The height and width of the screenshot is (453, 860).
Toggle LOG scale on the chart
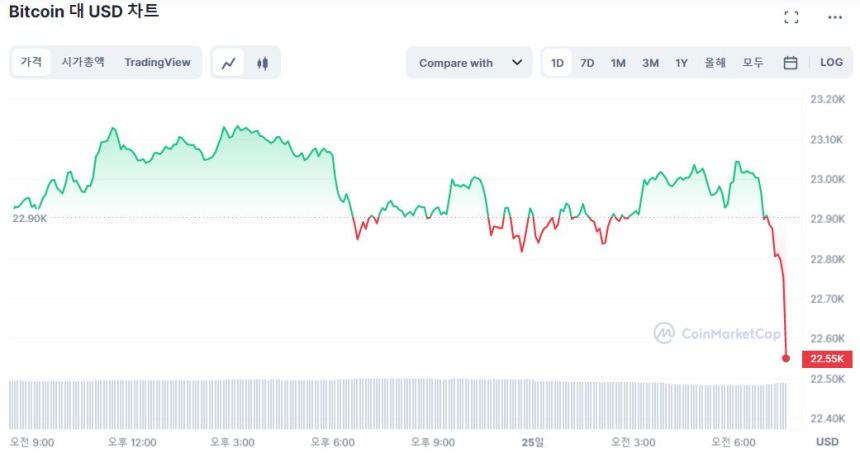pyautogui.click(x=831, y=63)
